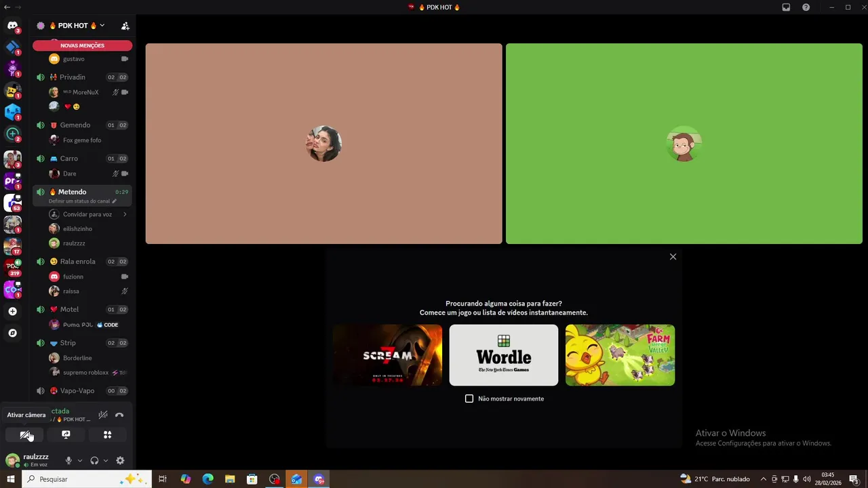Select user fuzionn in Rala enrola
The image size is (868, 488).
pos(88,277)
